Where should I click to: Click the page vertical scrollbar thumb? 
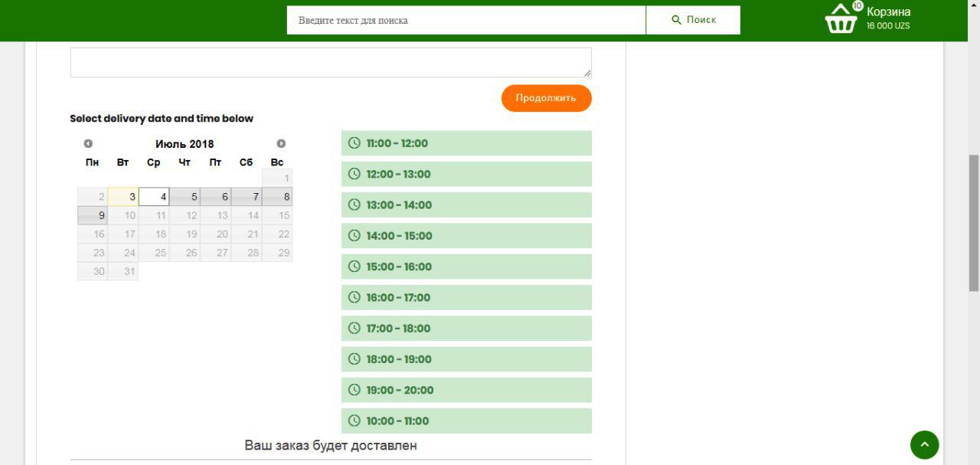click(x=974, y=222)
